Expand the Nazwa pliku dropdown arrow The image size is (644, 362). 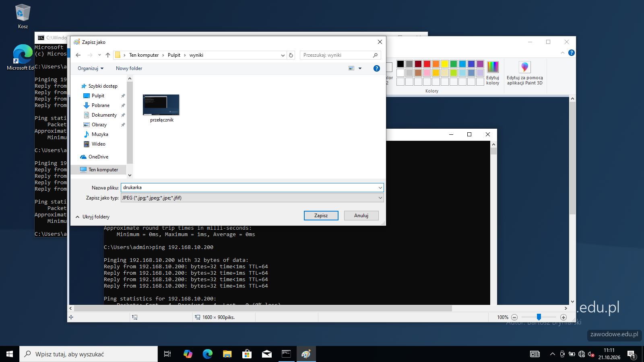380,187
